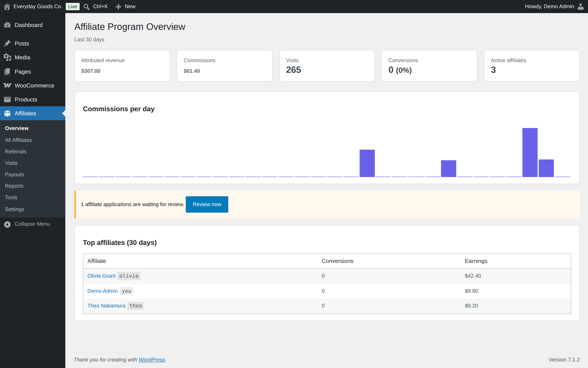Click the Commissions $61.40 card
The image size is (588, 368).
tap(225, 66)
